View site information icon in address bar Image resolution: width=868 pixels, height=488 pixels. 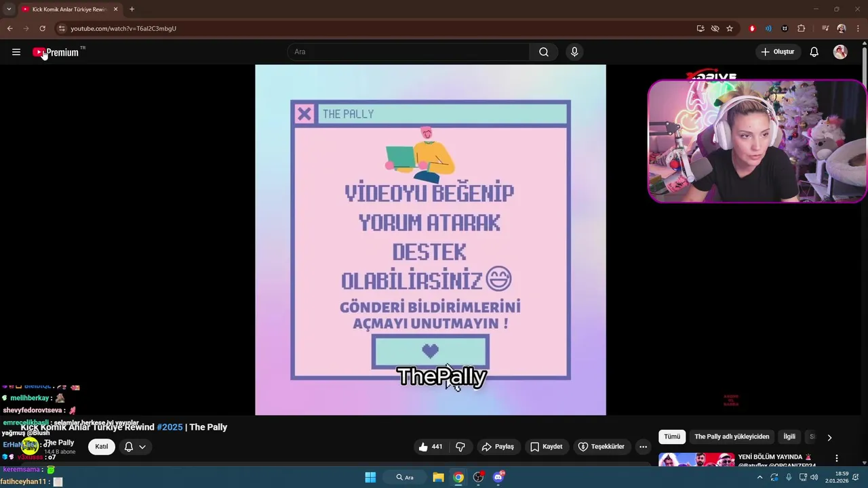62,28
